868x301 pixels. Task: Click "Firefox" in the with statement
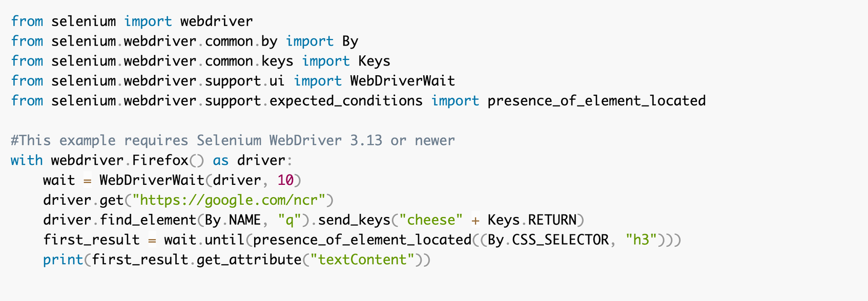[x=160, y=161]
